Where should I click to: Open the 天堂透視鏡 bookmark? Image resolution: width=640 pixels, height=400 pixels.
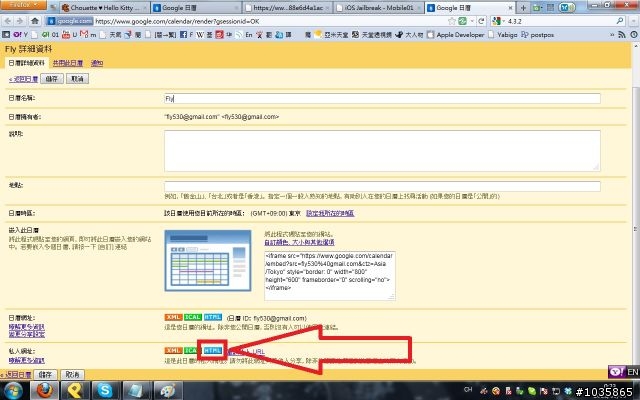point(372,35)
